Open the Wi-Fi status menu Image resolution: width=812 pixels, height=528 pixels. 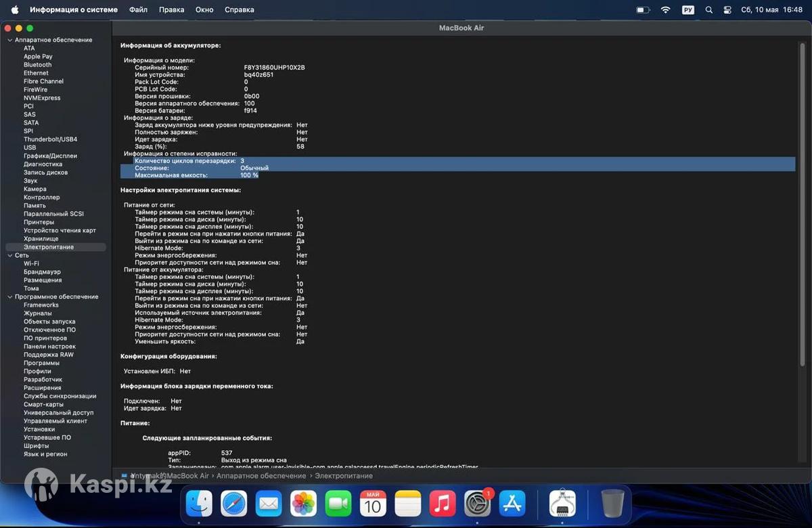coord(665,10)
